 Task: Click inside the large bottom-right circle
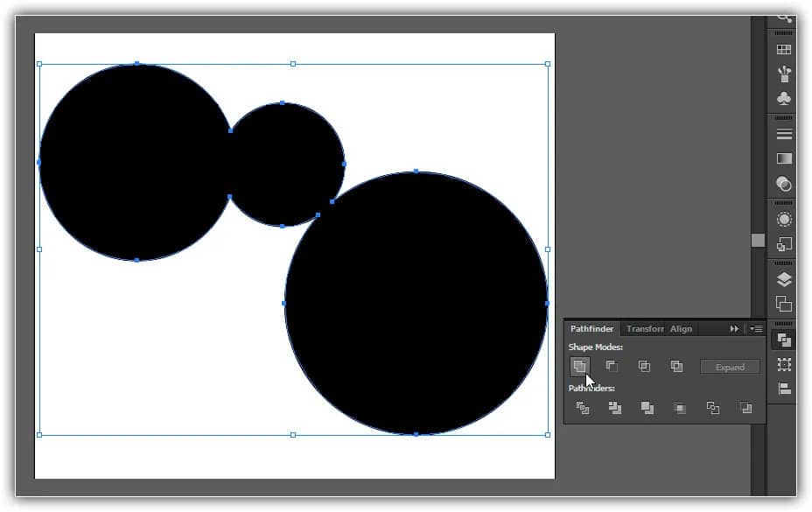(x=416, y=303)
